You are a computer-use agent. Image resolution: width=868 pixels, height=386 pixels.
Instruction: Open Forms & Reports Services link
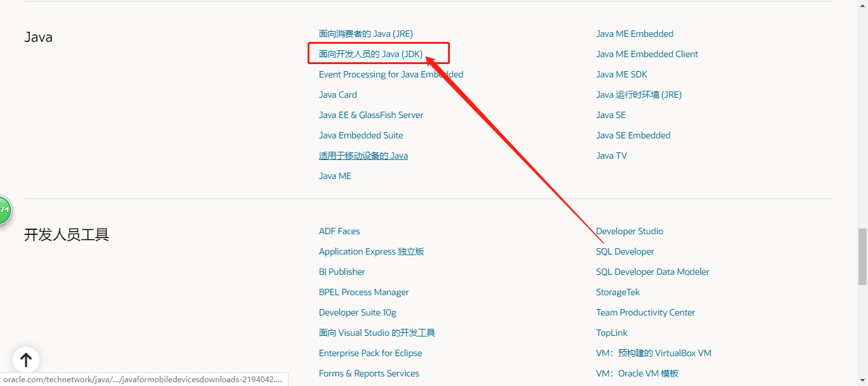[369, 373]
